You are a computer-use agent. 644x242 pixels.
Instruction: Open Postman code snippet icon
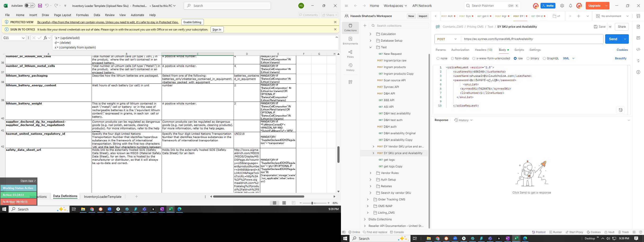pyautogui.click(x=638, y=49)
